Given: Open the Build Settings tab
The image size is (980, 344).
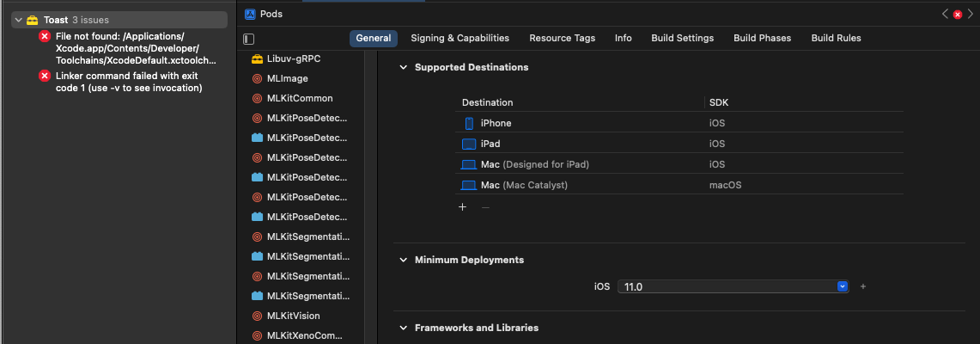Looking at the screenshot, I should click(x=683, y=38).
